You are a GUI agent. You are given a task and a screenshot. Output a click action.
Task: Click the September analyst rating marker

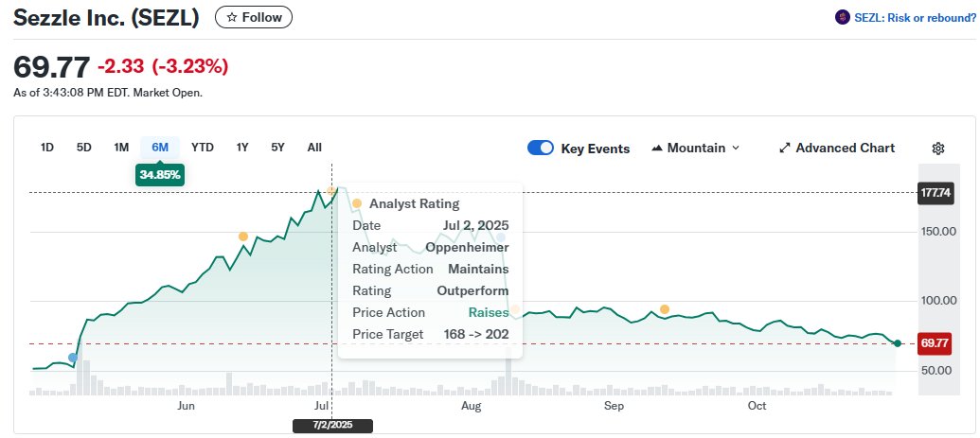tap(665, 309)
